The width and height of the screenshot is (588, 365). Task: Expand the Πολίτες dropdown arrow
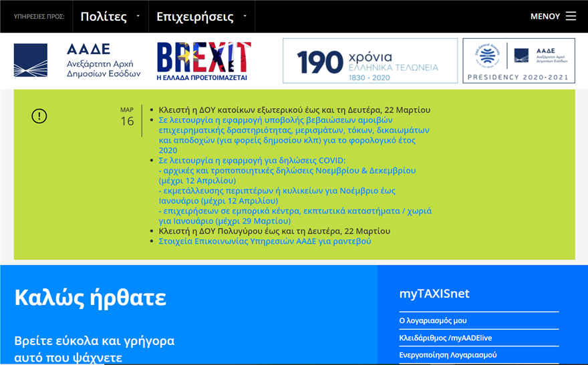[138, 16]
